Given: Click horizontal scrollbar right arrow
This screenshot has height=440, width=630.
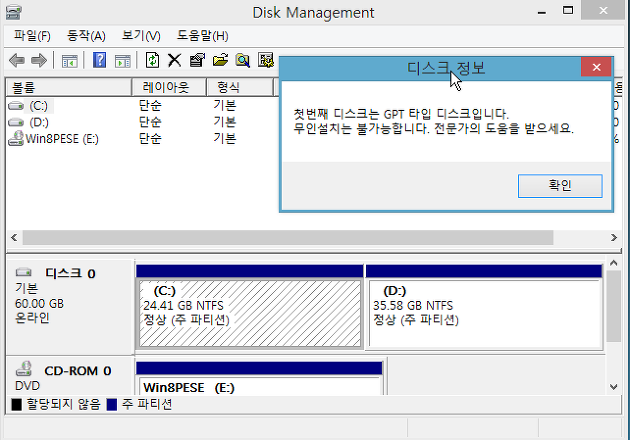Looking at the screenshot, I should tap(614, 237).
